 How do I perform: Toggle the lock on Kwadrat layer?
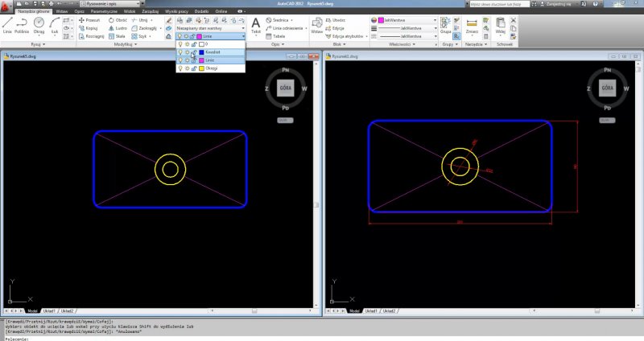193,52
